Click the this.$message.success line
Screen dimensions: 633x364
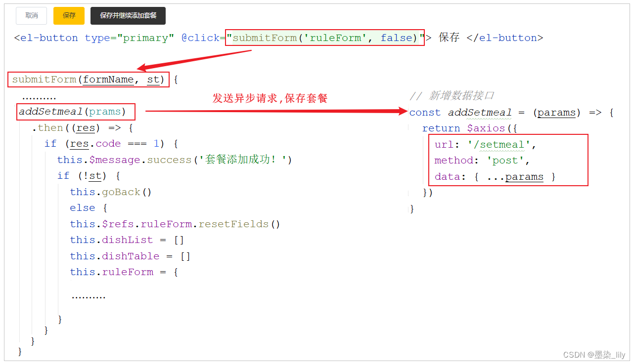[175, 160]
